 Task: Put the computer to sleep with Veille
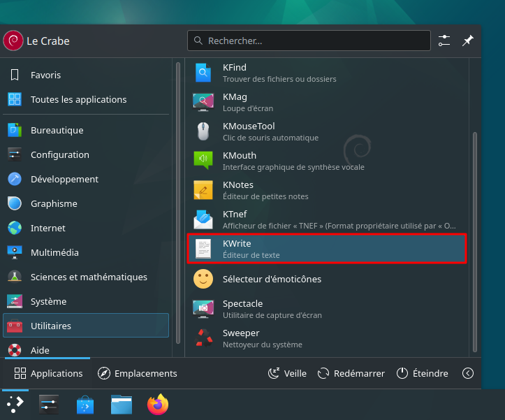[287, 373]
